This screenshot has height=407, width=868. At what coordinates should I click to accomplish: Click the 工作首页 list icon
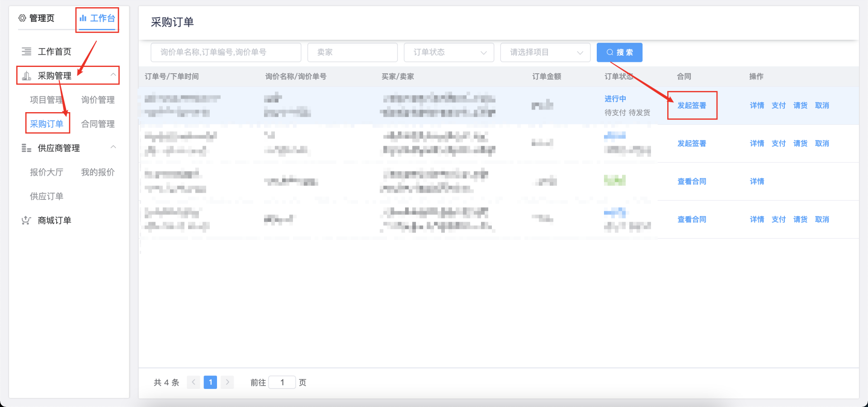27,52
